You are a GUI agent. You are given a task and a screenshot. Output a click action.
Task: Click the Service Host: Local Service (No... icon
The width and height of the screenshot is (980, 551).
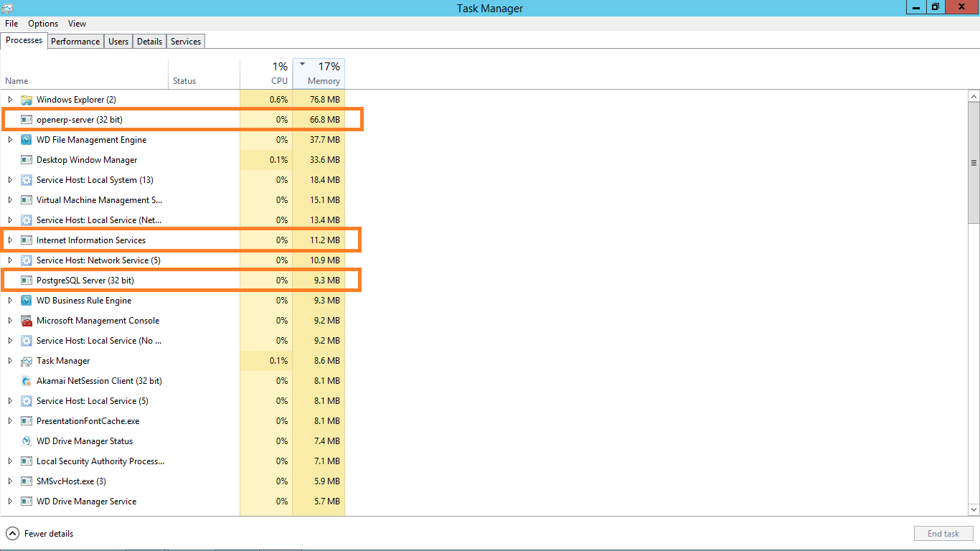tap(27, 341)
